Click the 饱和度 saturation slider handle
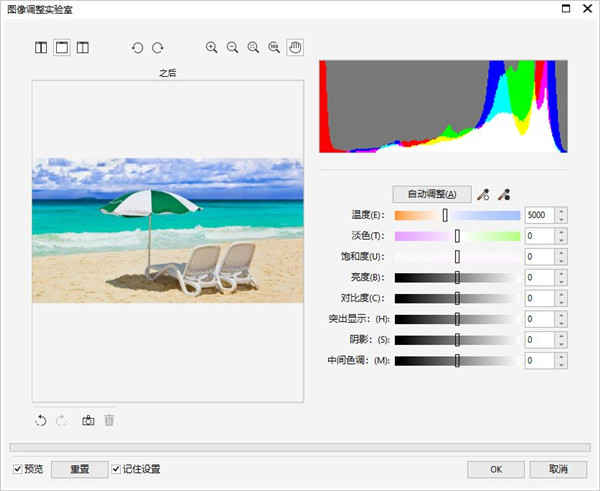The width and height of the screenshot is (600, 491). click(x=457, y=257)
